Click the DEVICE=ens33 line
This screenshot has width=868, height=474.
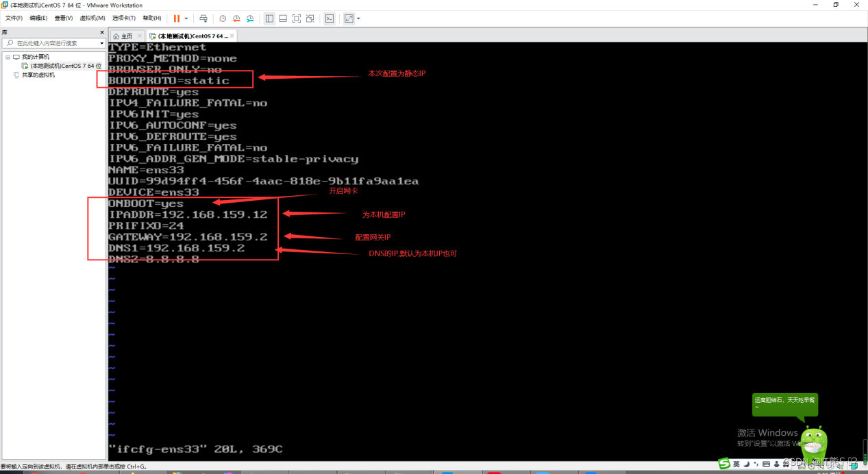click(x=153, y=192)
